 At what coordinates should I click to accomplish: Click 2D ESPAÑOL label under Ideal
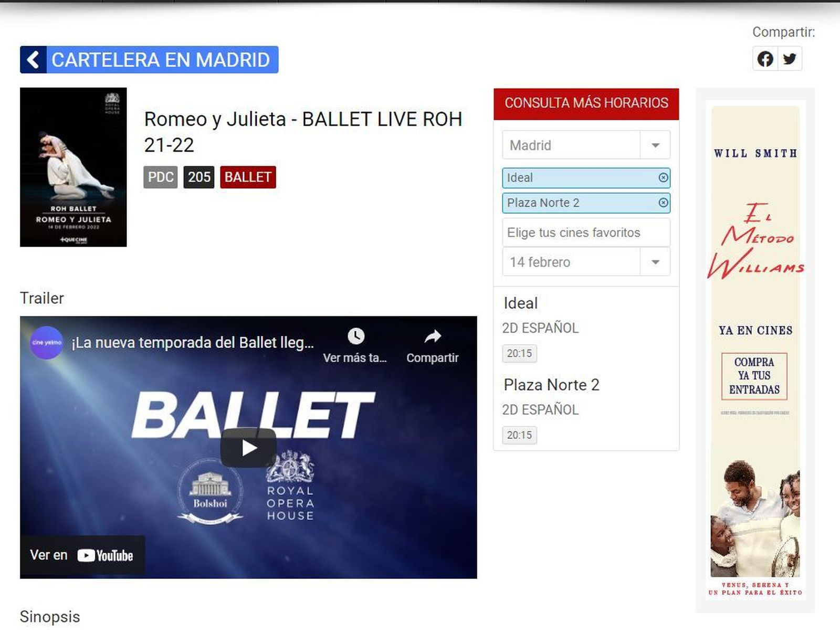[540, 328]
